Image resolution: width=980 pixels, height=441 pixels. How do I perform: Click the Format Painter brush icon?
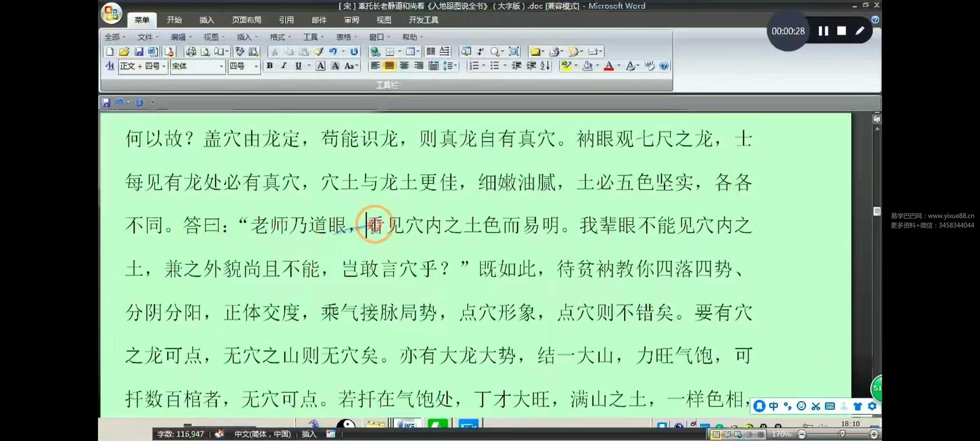click(x=319, y=51)
